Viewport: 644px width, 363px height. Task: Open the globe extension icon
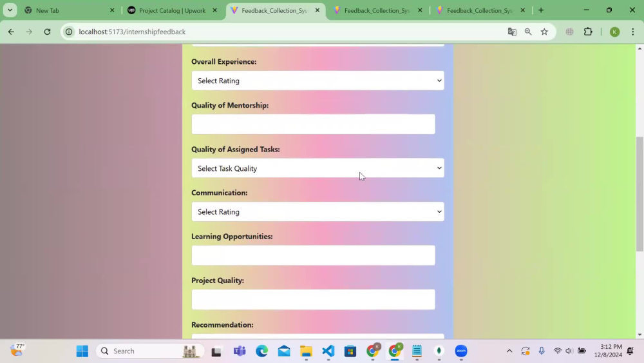[570, 32]
